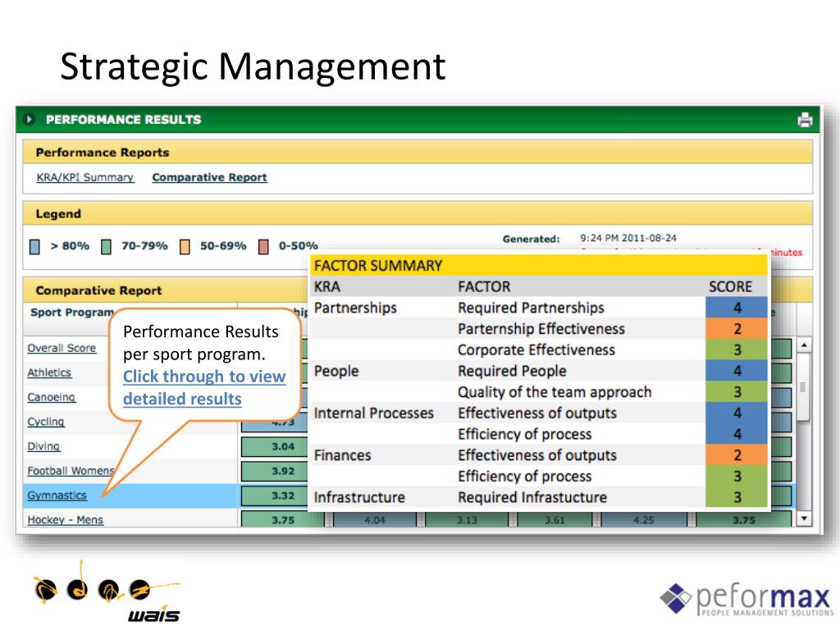Screen dimensions: 840x630
Task: Open the Canoeing sport program link
Action: [x=52, y=398]
